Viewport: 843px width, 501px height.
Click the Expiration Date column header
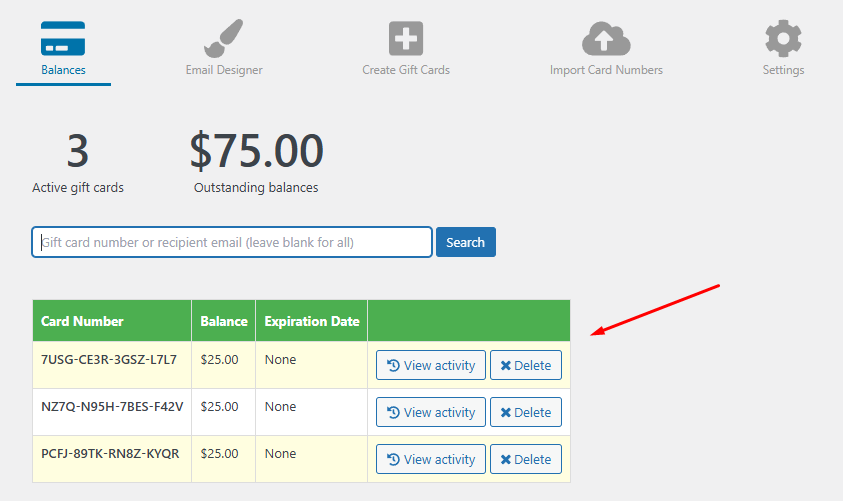pos(312,321)
